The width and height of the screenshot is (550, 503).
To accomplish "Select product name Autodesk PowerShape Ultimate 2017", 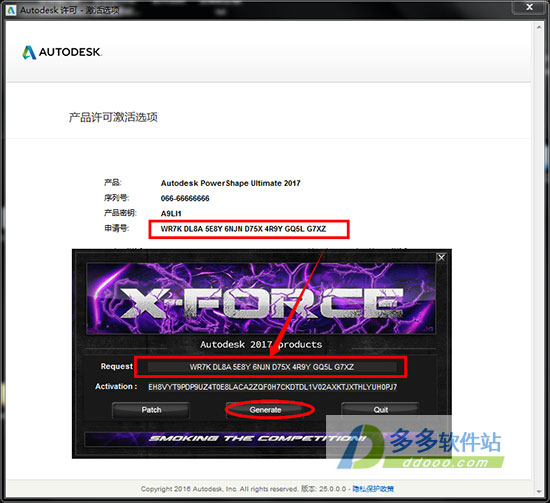I will (x=230, y=183).
